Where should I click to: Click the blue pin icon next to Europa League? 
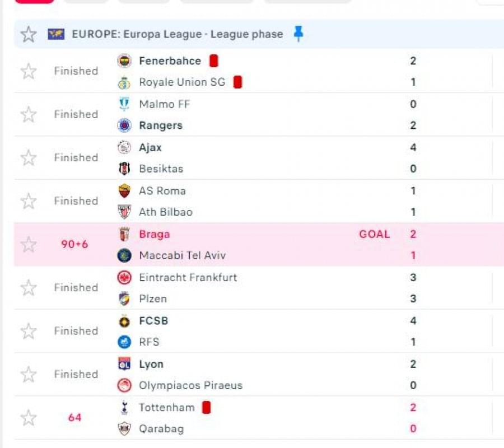tap(298, 34)
